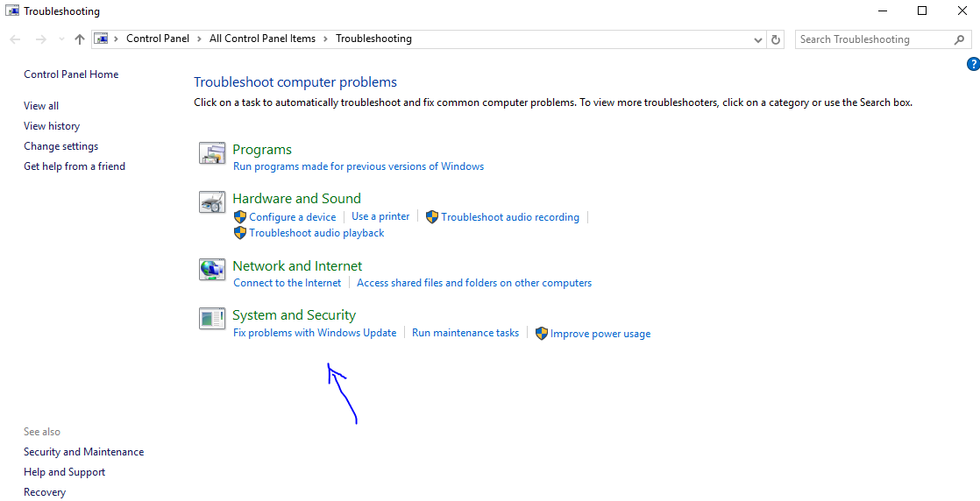The image size is (980, 501).
Task: Open Change settings in left pane
Action: [x=60, y=146]
